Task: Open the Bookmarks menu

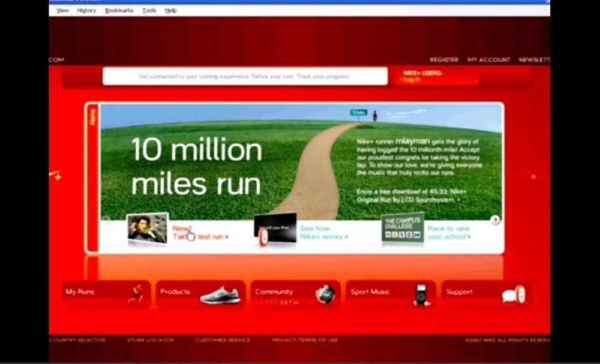Action: [119, 11]
